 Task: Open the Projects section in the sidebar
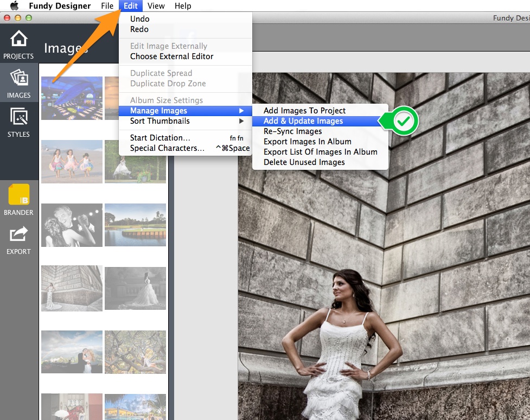[x=18, y=44]
